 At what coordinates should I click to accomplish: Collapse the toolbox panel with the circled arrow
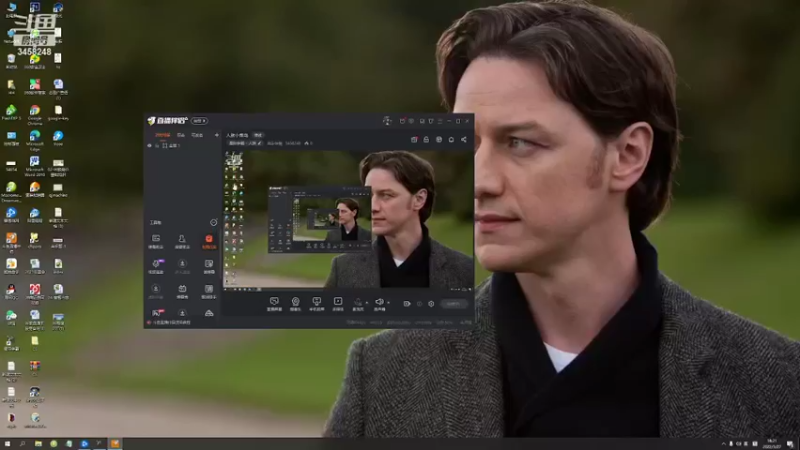(213, 222)
